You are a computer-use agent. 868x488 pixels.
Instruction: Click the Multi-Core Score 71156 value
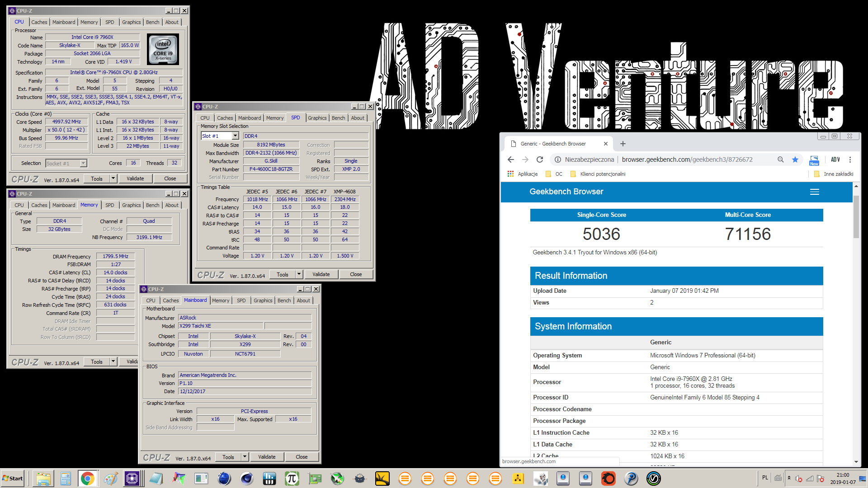tap(748, 234)
